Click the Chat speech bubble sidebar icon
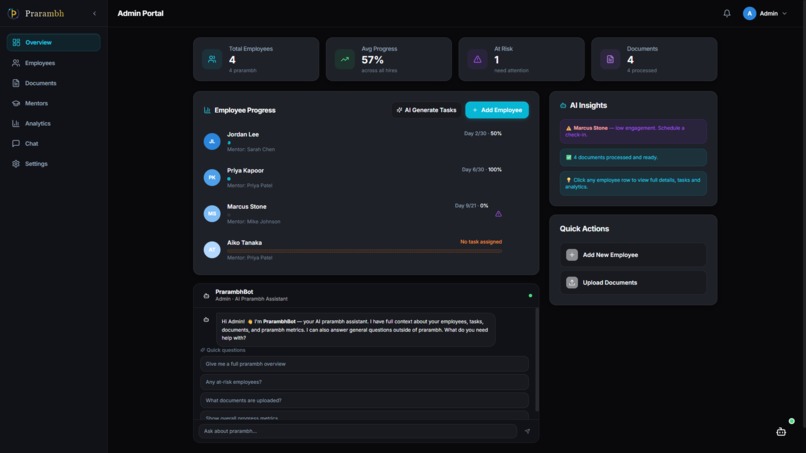 16,143
